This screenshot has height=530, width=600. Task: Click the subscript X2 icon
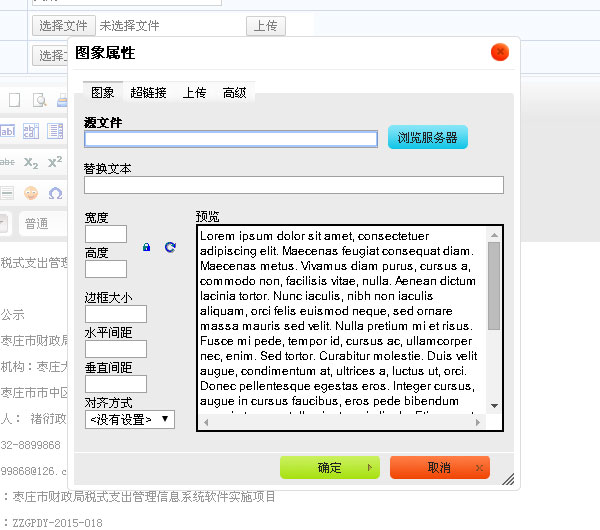[x=31, y=162]
